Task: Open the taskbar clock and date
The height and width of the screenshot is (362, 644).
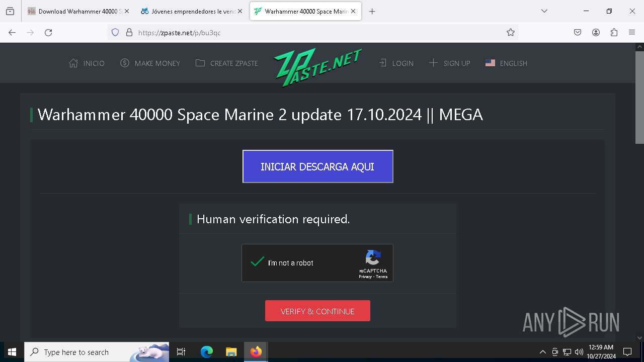Action: 601,352
